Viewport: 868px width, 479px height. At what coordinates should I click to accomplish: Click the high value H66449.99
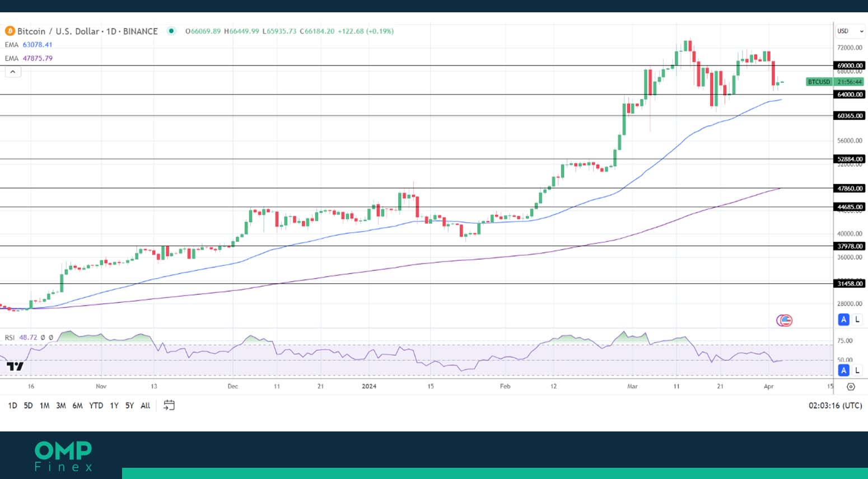pyautogui.click(x=241, y=31)
